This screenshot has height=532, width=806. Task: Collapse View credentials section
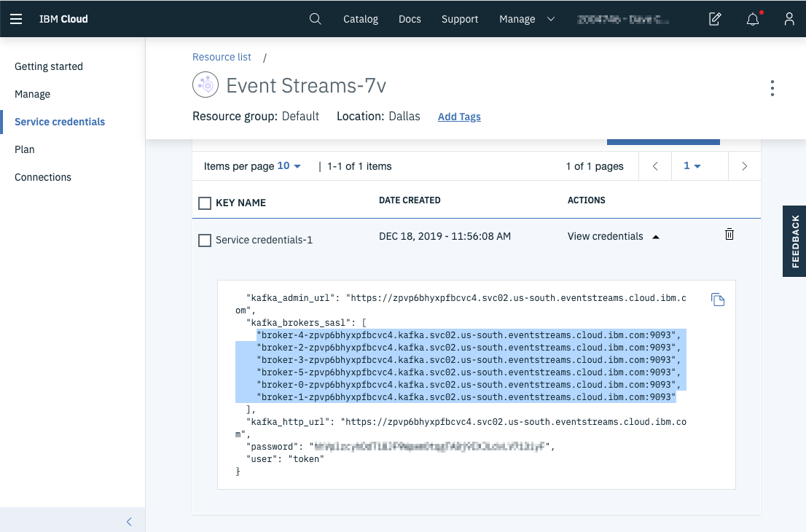pos(613,236)
